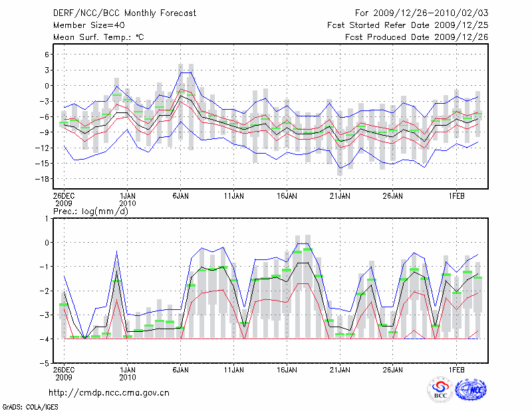Select 16JAN marker on temperature chart axis
This screenshot has height=411, width=532.
(286, 196)
